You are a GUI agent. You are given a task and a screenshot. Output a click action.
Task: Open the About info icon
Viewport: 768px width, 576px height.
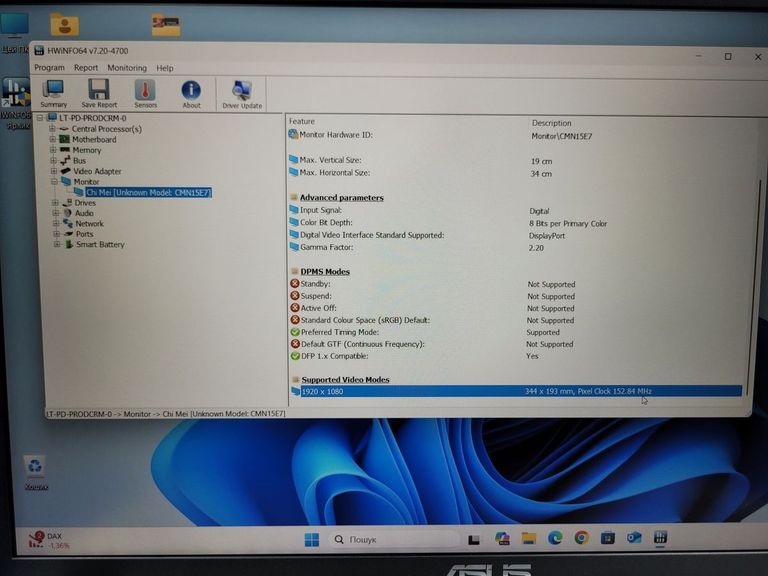(191, 95)
